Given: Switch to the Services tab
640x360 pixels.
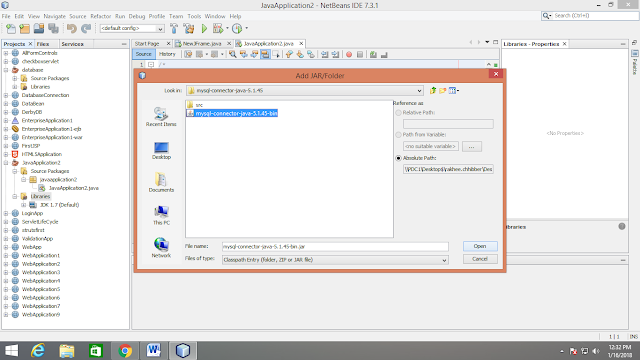Looking at the screenshot, I should point(72,44).
